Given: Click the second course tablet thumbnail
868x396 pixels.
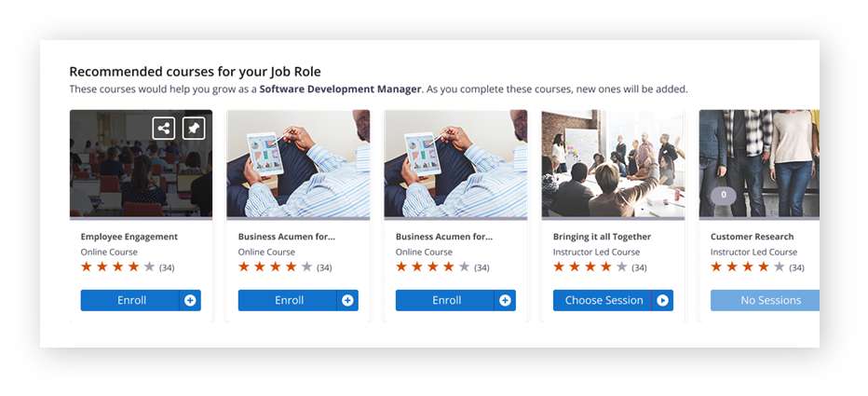Looking at the screenshot, I should click(298, 164).
